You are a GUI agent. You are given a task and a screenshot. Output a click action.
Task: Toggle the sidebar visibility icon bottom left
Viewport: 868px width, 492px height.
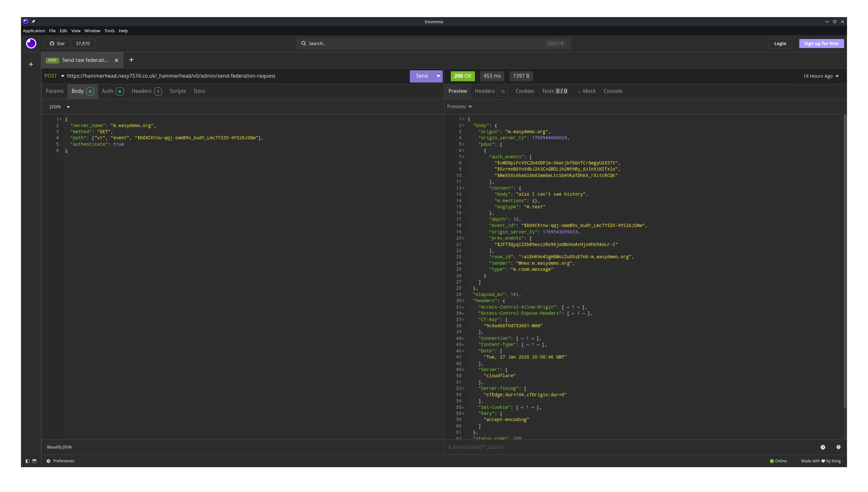(x=27, y=461)
